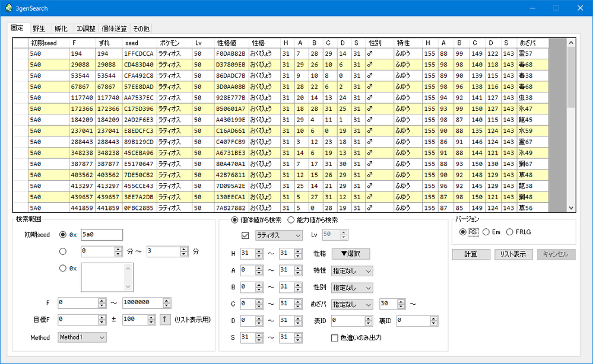Click the seed cell 455CCE43
Screen dimensions: 593x364
click(139, 186)
